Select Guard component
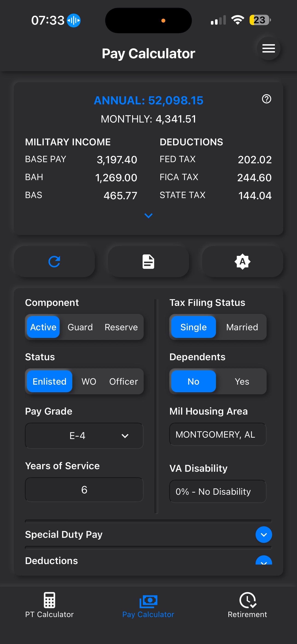Screen dimensions: 297x644 [x=80, y=327]
